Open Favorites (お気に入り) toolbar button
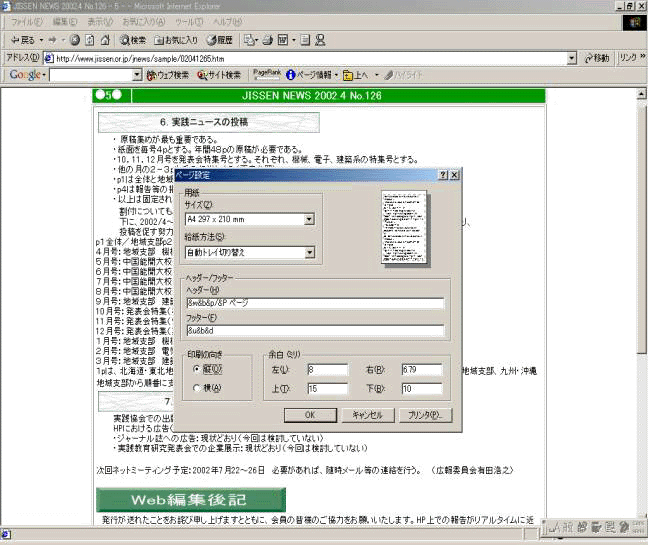 pos(176,40)
